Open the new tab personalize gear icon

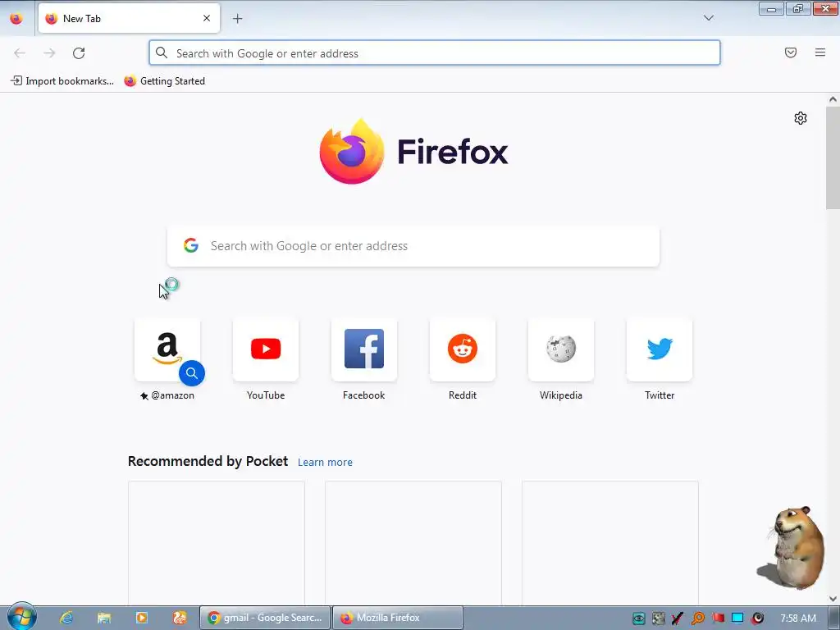tap(801, 118)
